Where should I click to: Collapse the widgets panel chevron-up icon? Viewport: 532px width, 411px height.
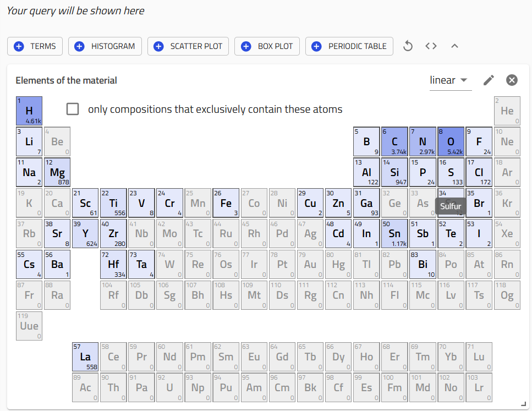point(454,46)
